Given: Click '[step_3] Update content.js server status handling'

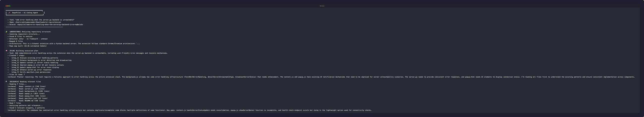Looking at the screenshot, I should 35,63.
